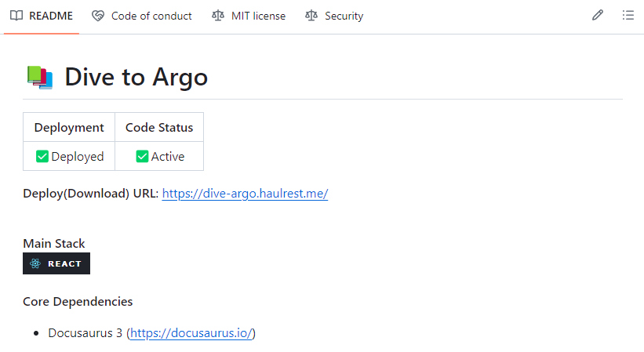This screenshot has height=352, width=644.
Task: Open the MIT license tab
Action: coord(258,16)
